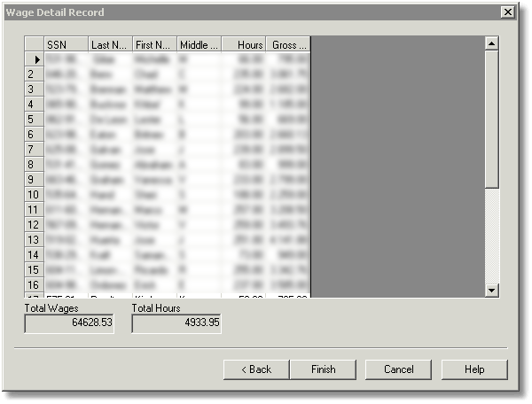Click the grid's top-left select-all corner

tap(35, 44)
